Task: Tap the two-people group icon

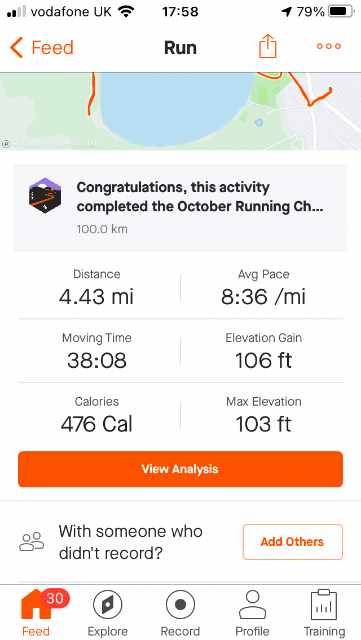Action: click(x=31, y=542)
